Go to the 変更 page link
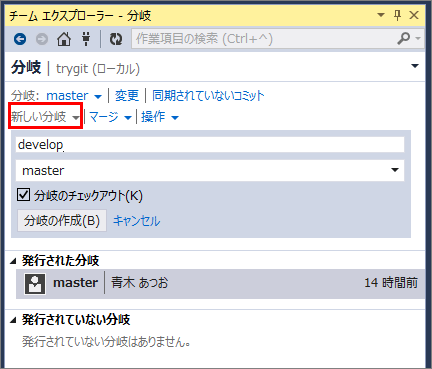This screenshot has height=369, width=432. (x=127, y=96)
